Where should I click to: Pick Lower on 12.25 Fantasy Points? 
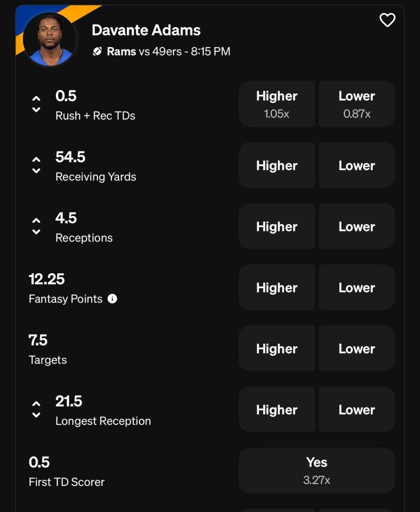356,287
